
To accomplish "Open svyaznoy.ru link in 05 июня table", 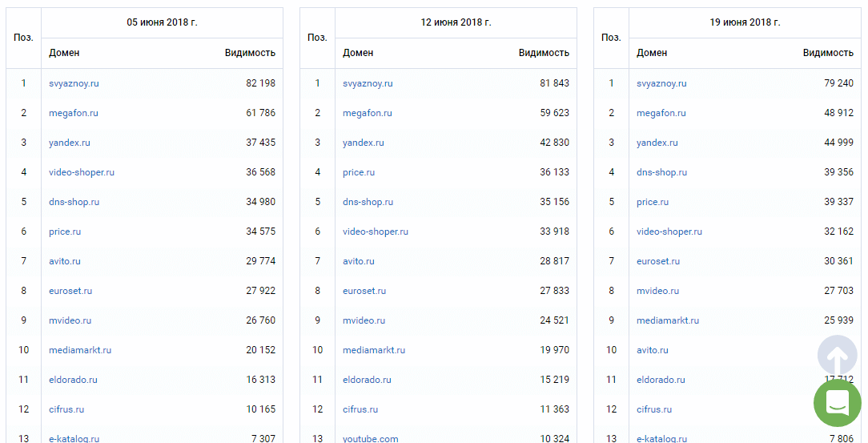I will click(74, 83).
